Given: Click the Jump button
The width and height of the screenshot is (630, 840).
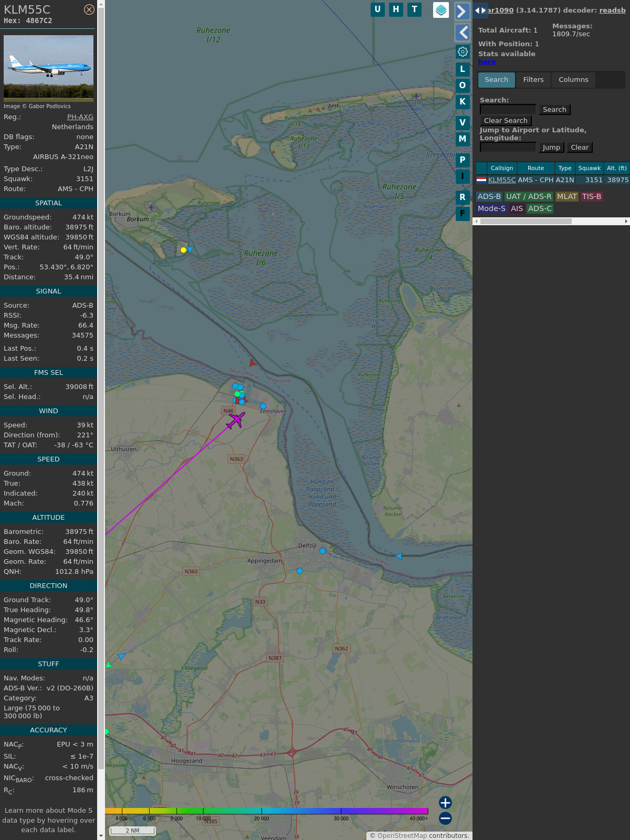Looking at the screenshot, I should [x=551, y=148].
